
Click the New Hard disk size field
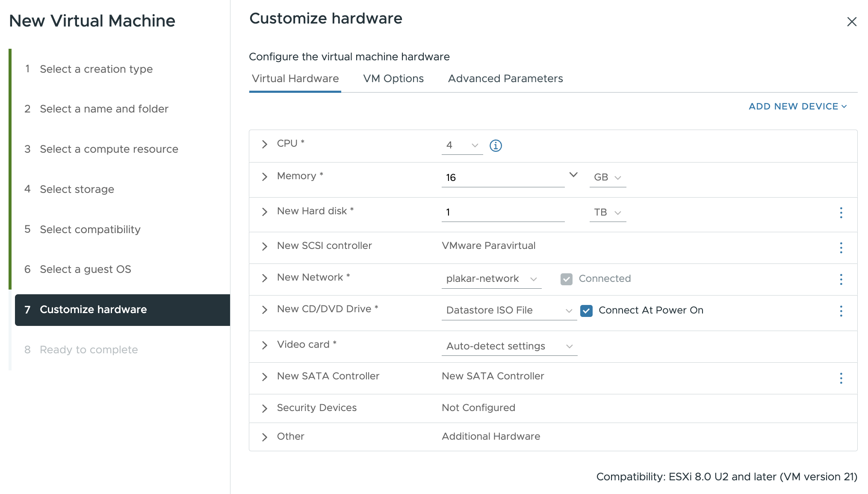click(503, 213)
